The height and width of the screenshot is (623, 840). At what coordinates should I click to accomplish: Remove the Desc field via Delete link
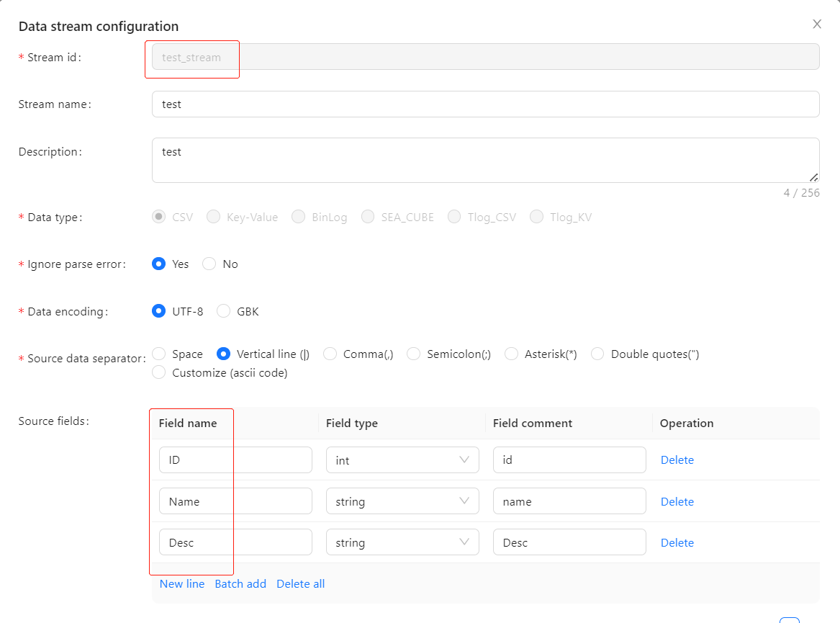[x=677, y=543]
